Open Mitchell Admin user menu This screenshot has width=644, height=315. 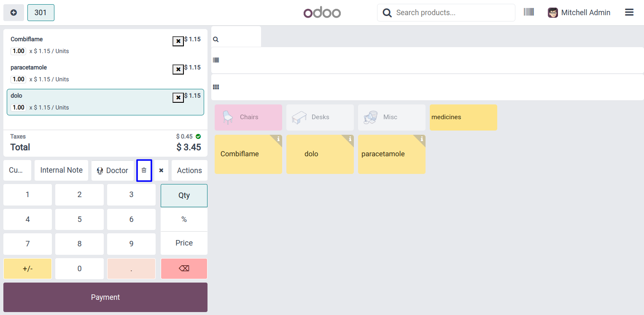pyautogui.click(x=579, y=13)
